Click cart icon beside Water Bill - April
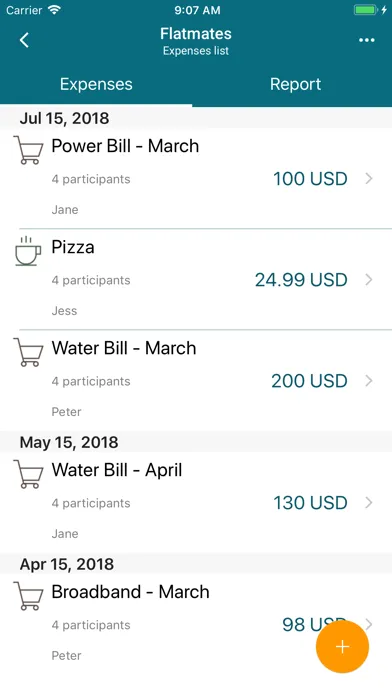Viewport: 392px width, 696px height. point(28,475)
